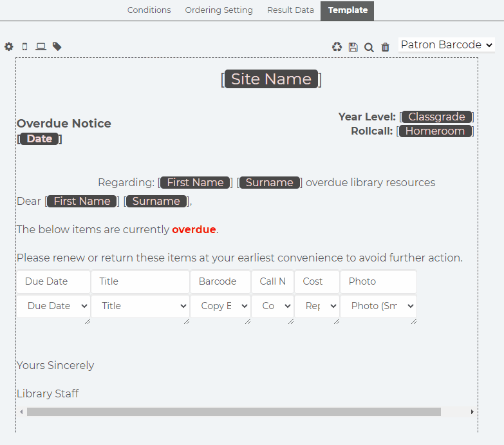Click the Due Date header field
The height and width of the screenshot is (445, 504).
pyautogui.click(x=53, y=281)
